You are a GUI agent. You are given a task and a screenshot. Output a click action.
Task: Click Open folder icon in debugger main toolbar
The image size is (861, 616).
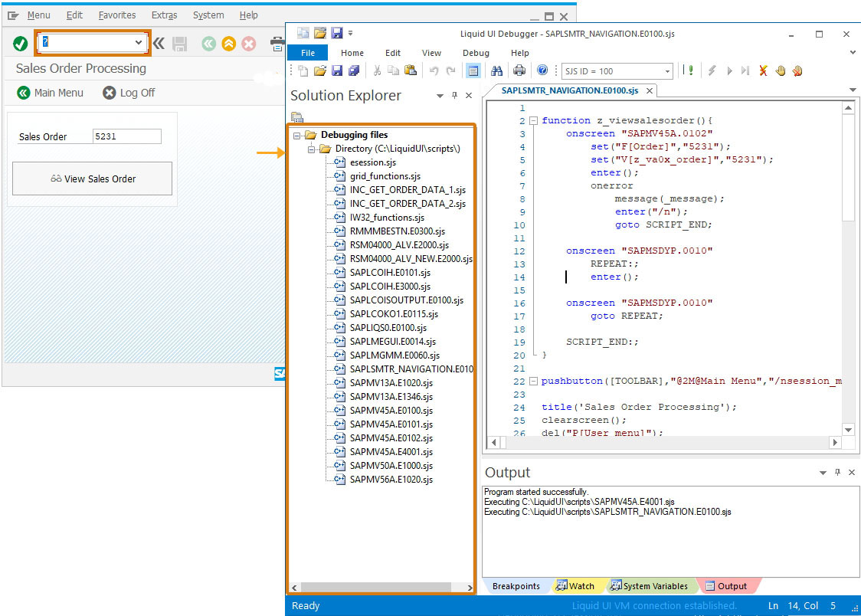point(320,70)
